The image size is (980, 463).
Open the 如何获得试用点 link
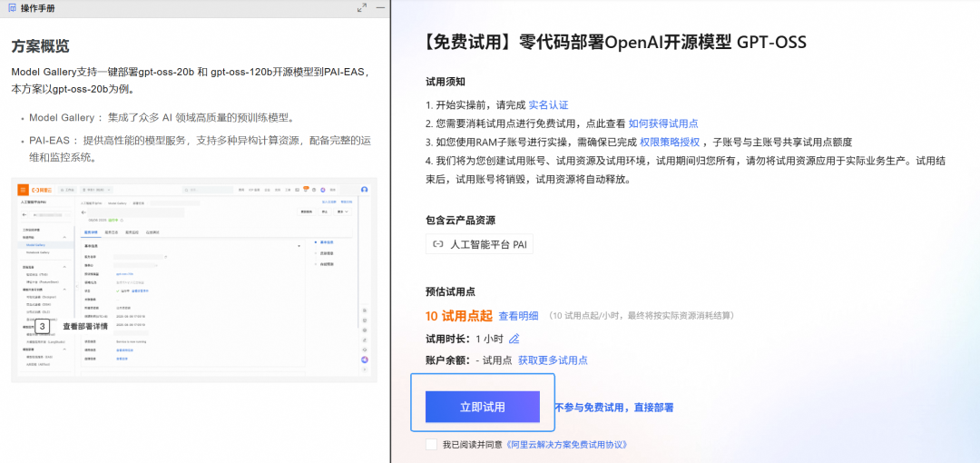663,123
